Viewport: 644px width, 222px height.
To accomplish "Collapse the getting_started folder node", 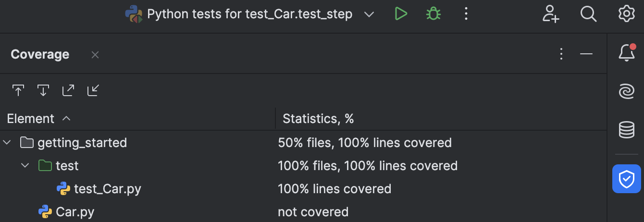I will 7,143.
